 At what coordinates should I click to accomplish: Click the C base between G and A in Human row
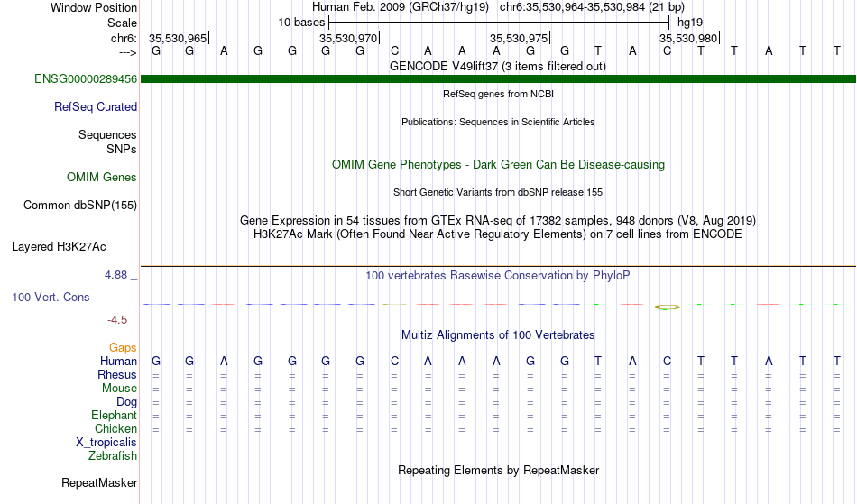(x=394, y=361)
